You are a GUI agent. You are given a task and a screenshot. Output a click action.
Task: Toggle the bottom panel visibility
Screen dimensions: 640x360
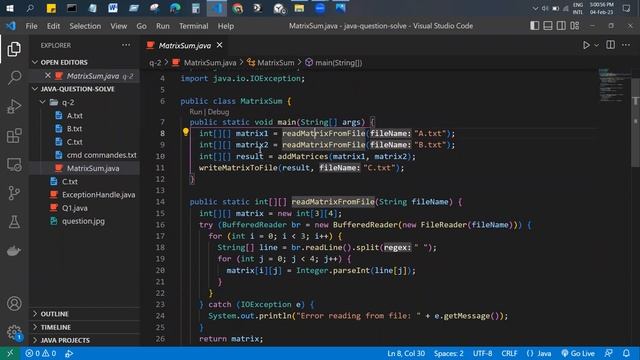548,26
